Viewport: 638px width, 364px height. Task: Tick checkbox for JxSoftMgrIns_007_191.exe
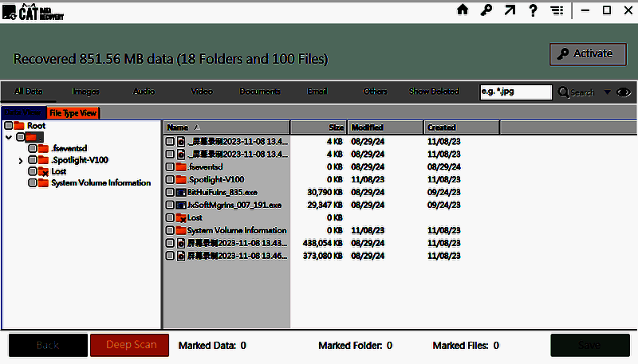coord(169,205)
